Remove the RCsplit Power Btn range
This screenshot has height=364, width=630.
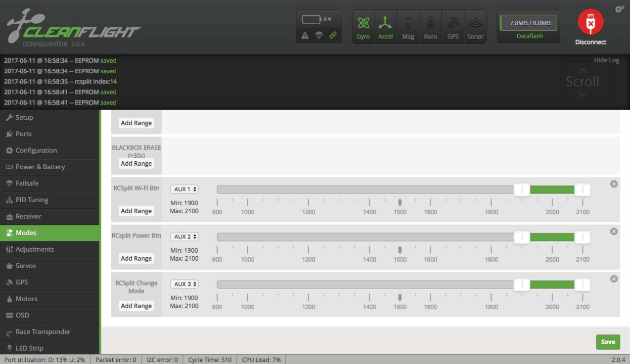pyautogui.click(x=614, y=231)
